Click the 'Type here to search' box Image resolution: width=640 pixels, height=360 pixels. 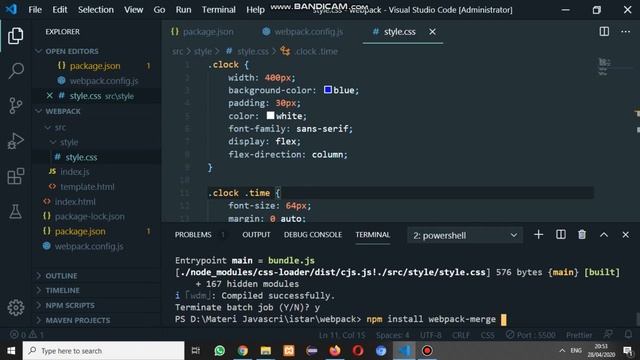pyautogui.click(x=104, y=351)
